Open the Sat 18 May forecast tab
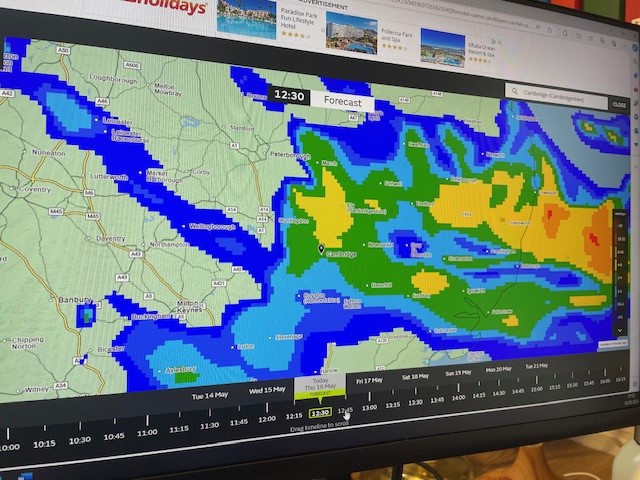 click(415, 376)
